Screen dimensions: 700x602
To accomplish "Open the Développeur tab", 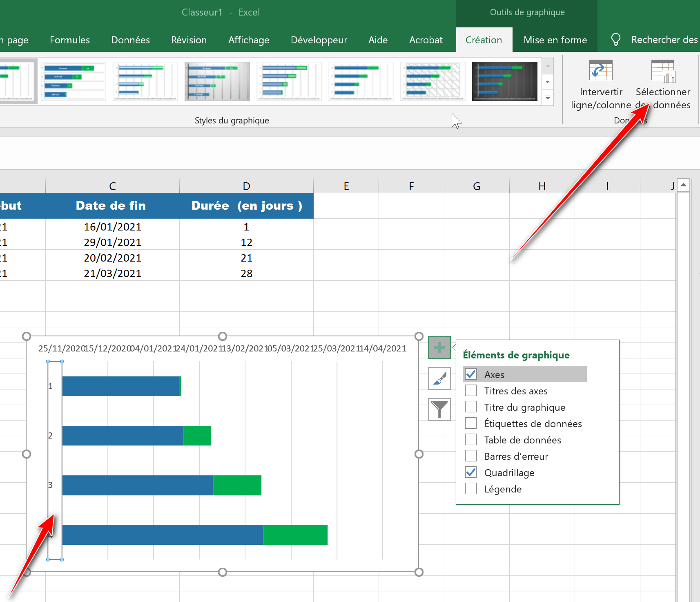I will (x=319, y=40).
